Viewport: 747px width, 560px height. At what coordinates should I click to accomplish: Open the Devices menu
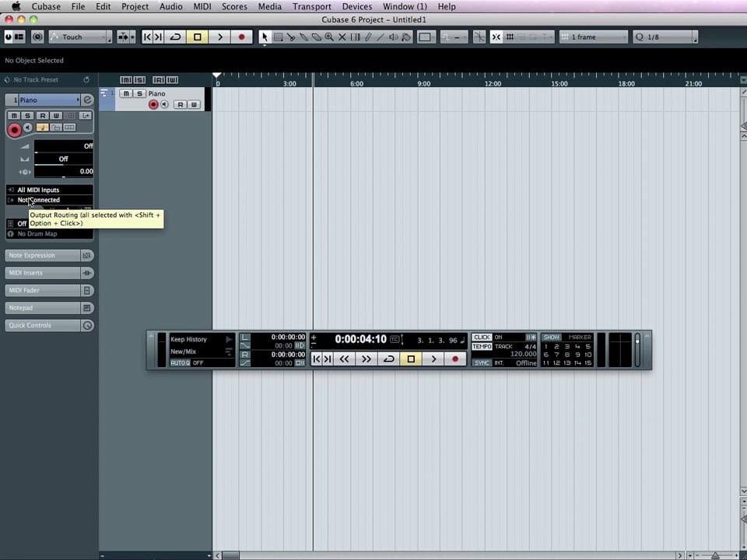click(357, 7)
